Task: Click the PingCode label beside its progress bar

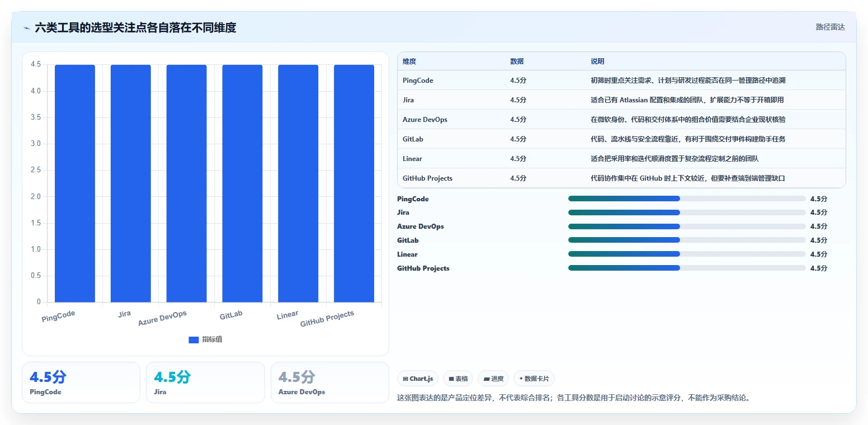Action: (413, 199)
